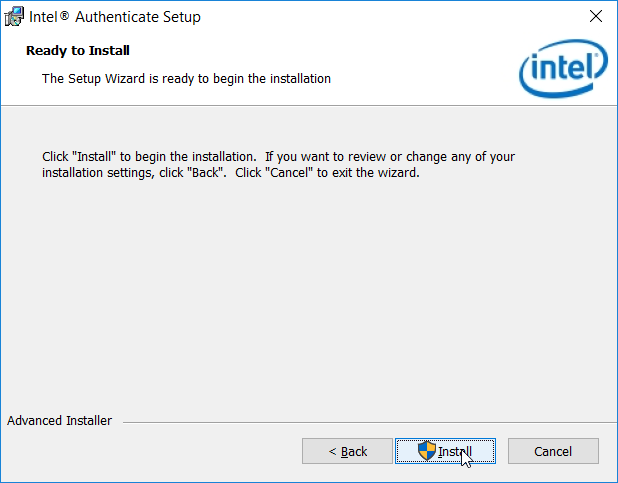Click the quoted "Install" word in the instructions
The height and width of the screenshot is (483, 618).
(x=94, y=157)
